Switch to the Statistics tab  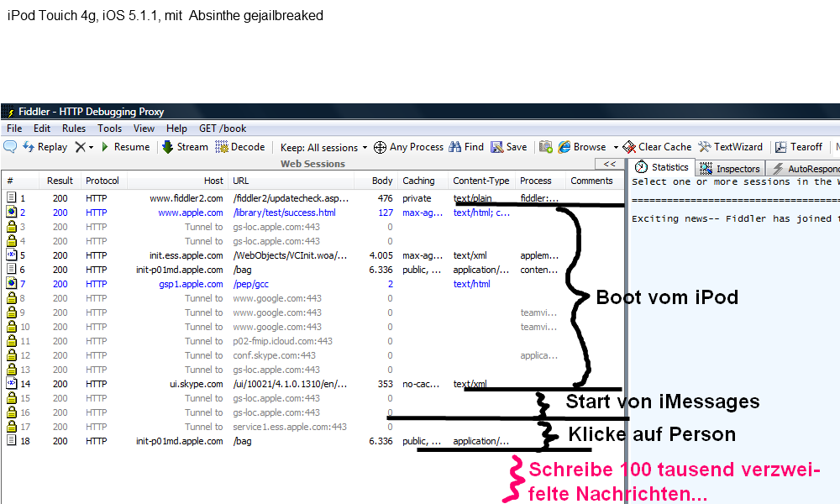662,168
